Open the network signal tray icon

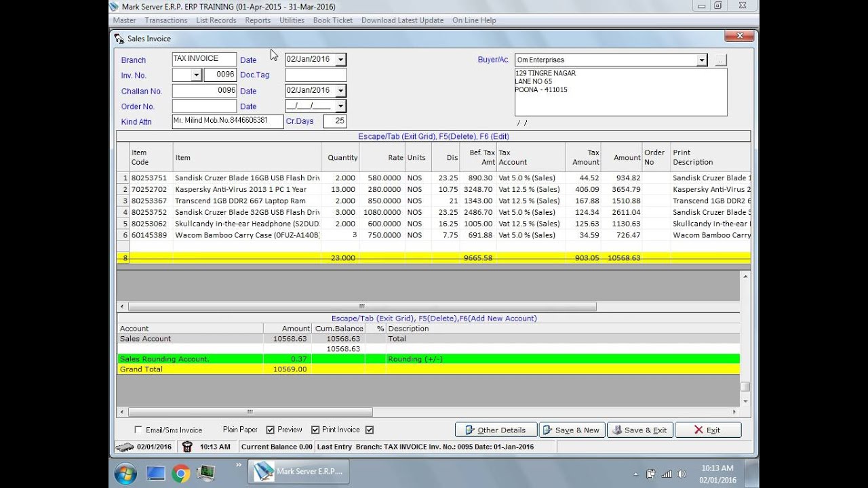coord(667,474)
